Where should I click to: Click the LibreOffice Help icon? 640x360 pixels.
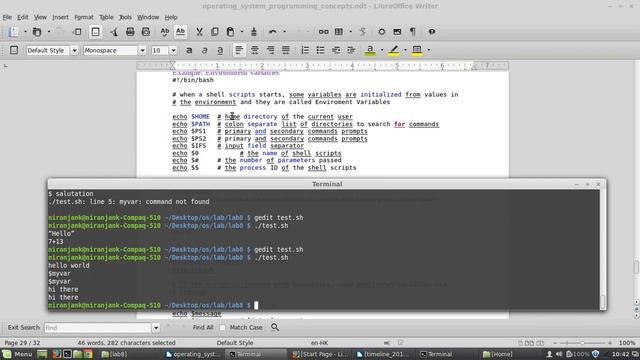click(431, 32)
